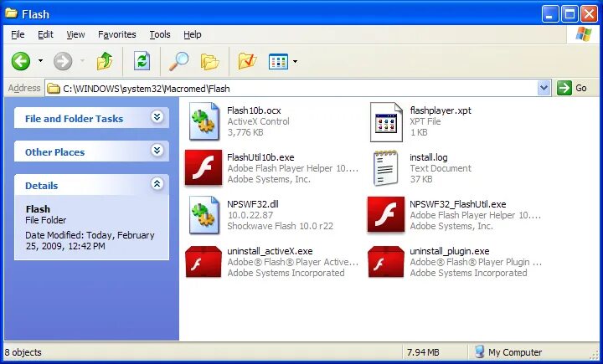Open the Back button history dropdown arrow

(x=40, y=61)
